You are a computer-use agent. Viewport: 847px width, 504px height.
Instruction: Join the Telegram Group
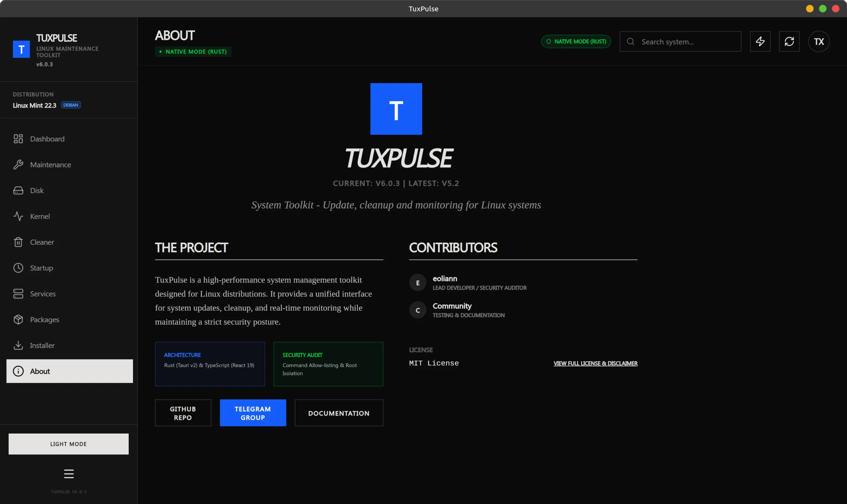(x=252, y=413)
